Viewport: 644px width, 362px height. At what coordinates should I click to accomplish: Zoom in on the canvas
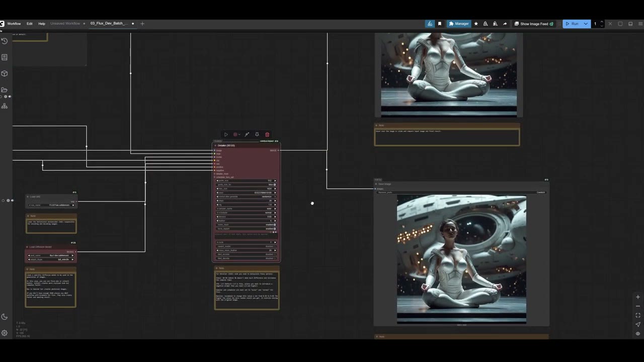[638, 297]
